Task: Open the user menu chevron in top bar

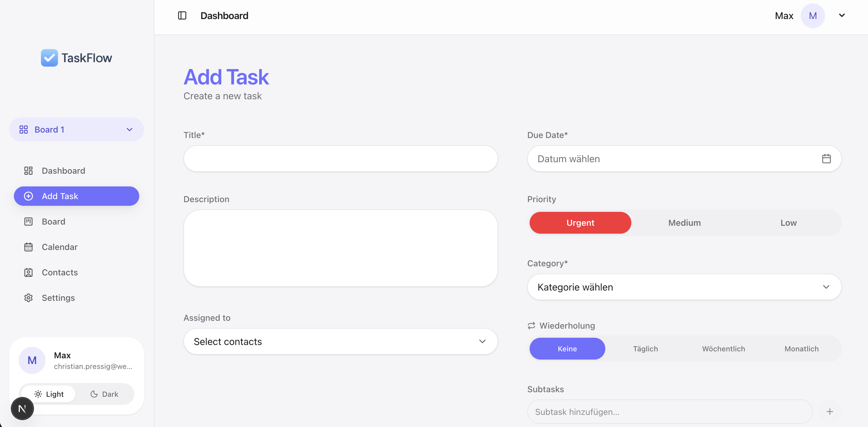Action: [842, 15]
